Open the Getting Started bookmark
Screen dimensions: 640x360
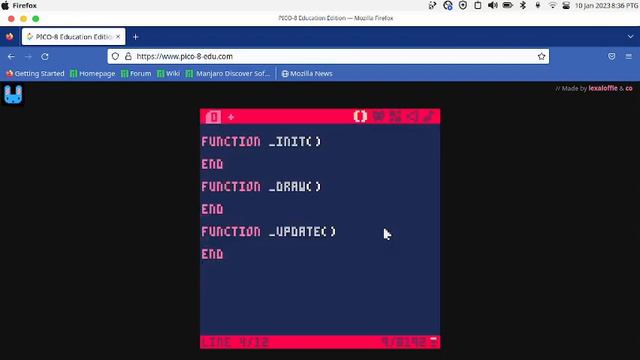[35, 73]
